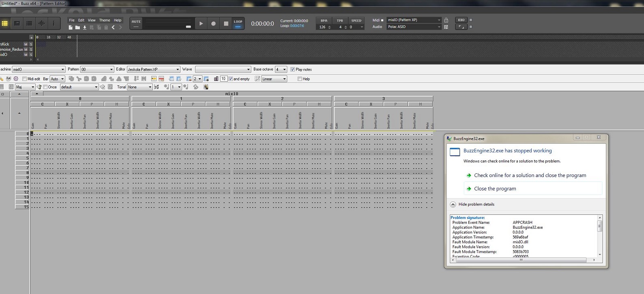Toggle the Play notes checkbox
Screen dimensions: 644x294
292,69
